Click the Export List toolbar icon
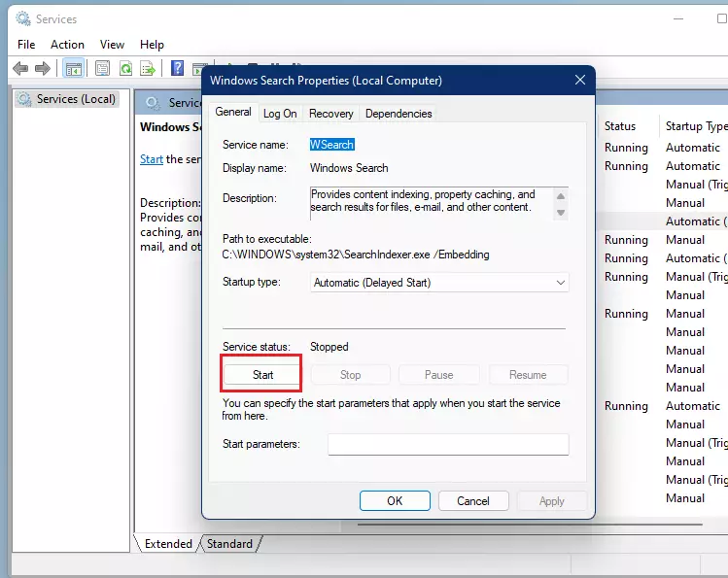Image resolution: width=728 pixels, height=578 pixels. (x=148, y=69)
